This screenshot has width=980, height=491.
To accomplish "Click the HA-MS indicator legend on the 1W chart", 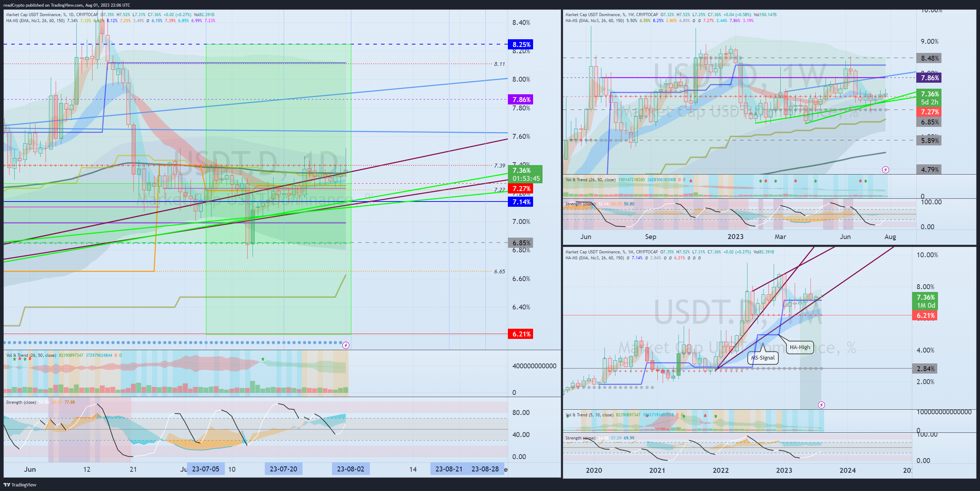I will 595,21.
